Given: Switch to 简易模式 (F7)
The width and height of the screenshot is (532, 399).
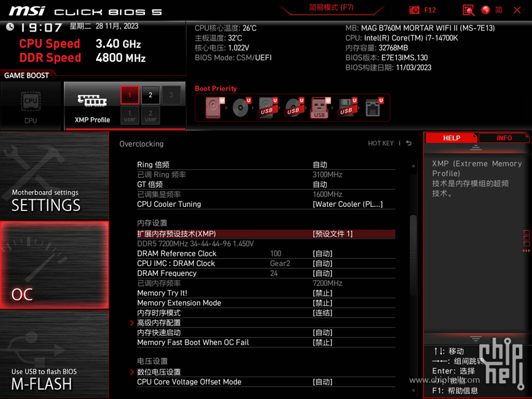Looking at the screenshot, I should click(x=331, y=8).
